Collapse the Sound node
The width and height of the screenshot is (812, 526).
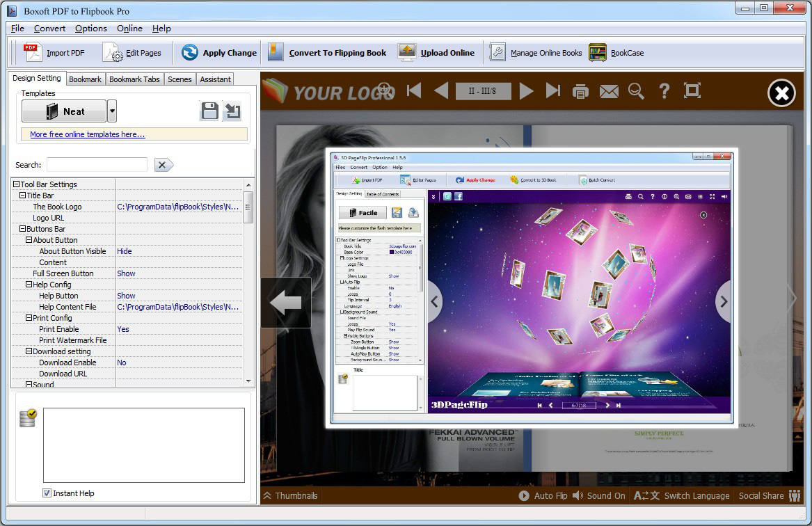click(x=29, y=384)
